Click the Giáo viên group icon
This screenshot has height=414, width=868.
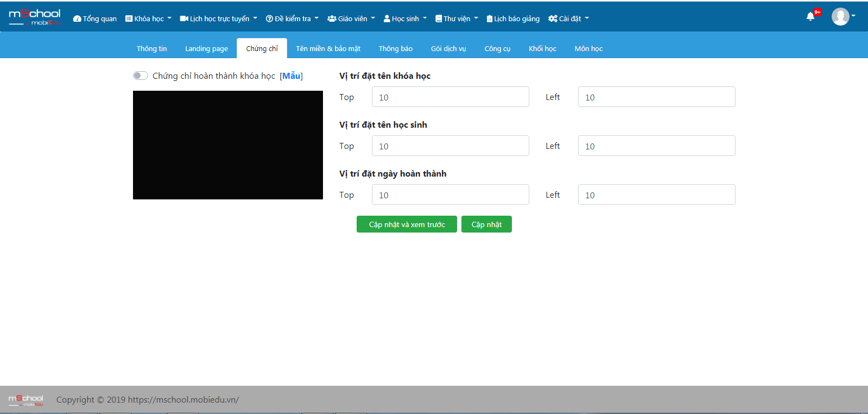(332, 18)
